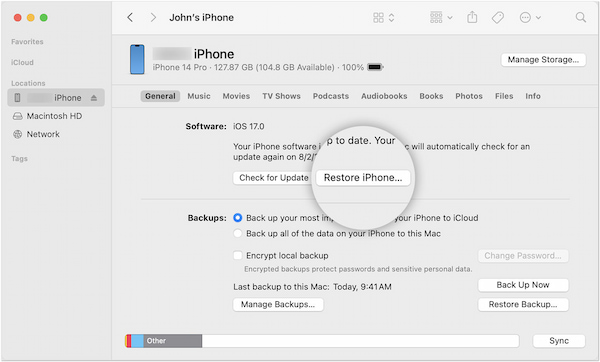Click Restore iPhone button
Viewport: 600px width, 362px height.
(x=363, y=178)
